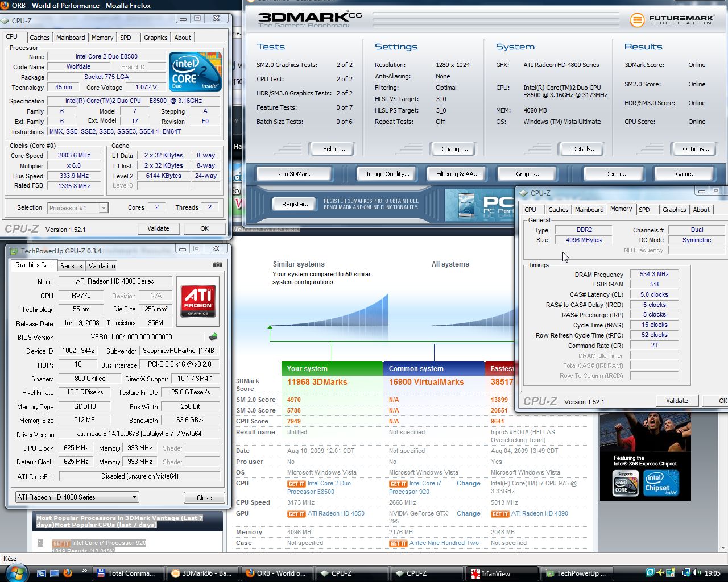Click the GET IT badge beside ATI Radeon HD 4890
This screenshot has height=582, width=728.
point(500,514)
